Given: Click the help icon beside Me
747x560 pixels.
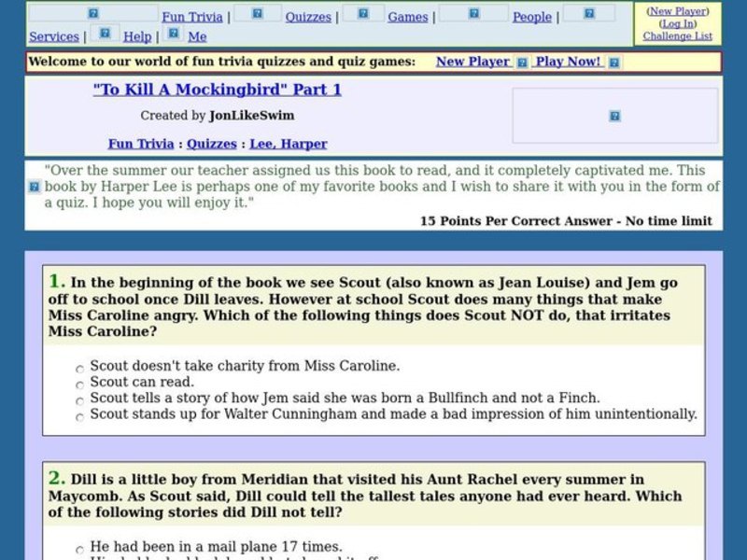Looking at the screenshot, I should [174, 34].
